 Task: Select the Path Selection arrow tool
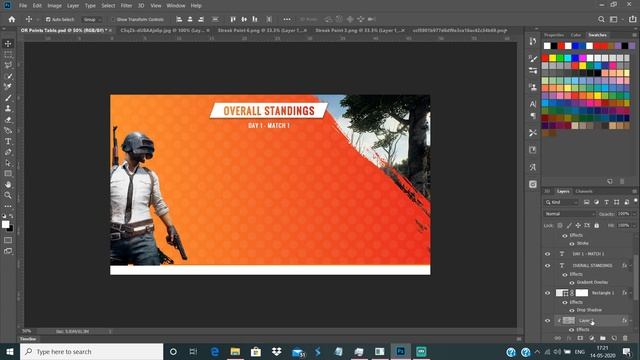coord(8,163)
